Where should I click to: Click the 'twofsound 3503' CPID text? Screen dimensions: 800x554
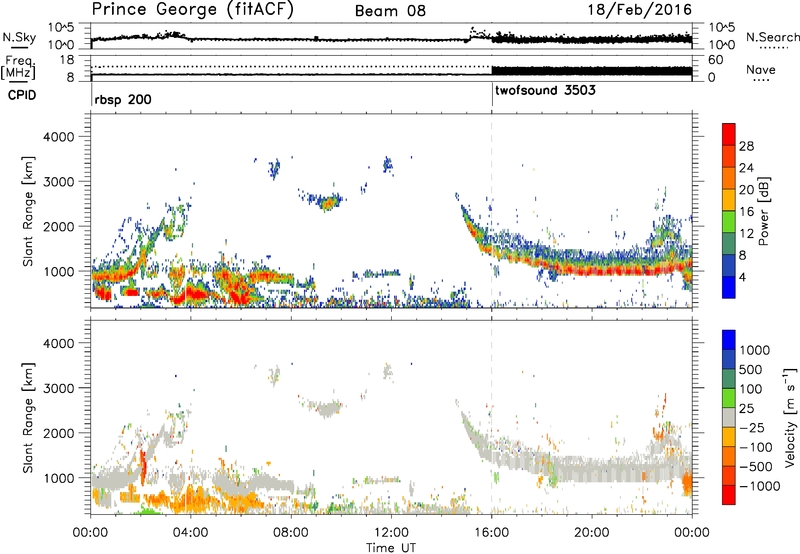[x=545, y=91]
